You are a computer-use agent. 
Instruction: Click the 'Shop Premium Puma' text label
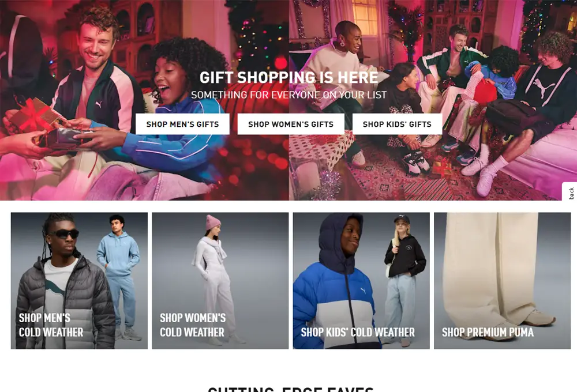pyautogui.click(x=488, y=333)
